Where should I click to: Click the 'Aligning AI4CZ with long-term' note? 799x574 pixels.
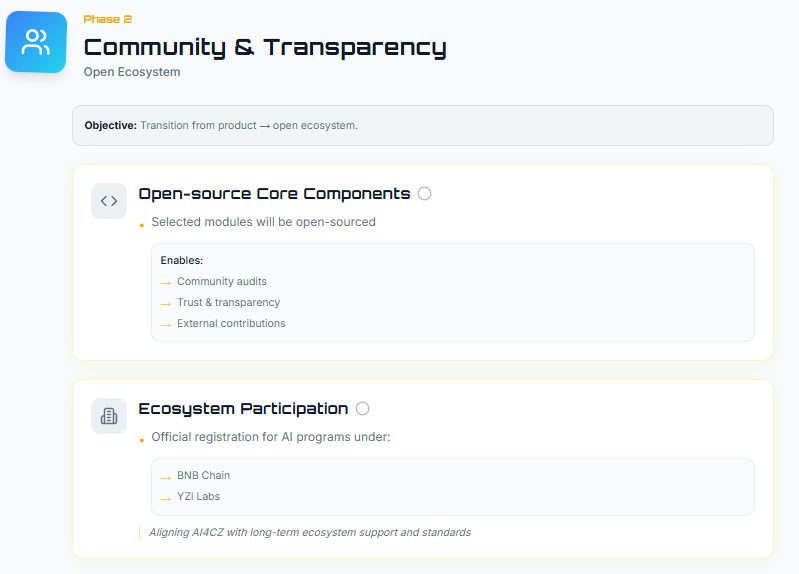[x=310, y=532]
